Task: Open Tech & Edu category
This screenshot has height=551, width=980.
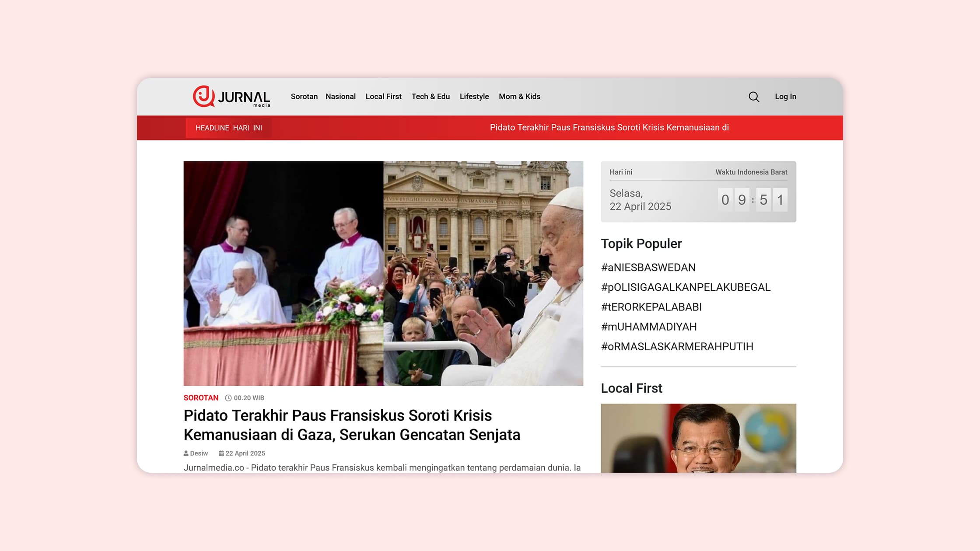Action: click(x=430, y=97)
